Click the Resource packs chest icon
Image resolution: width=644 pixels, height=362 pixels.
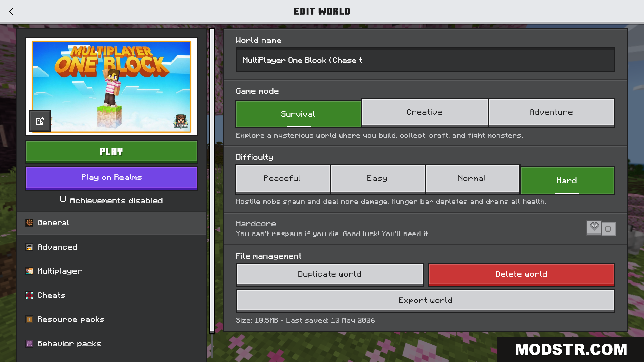(29, 319)
